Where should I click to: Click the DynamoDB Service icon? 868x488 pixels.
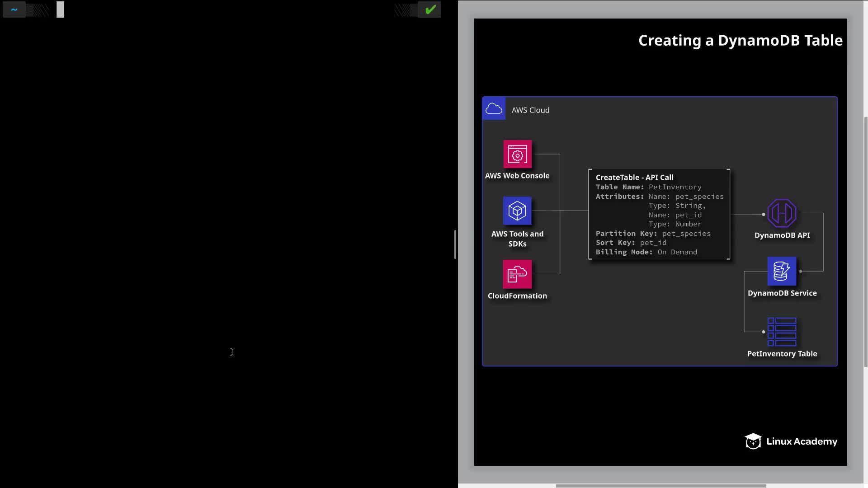(782, 271)
